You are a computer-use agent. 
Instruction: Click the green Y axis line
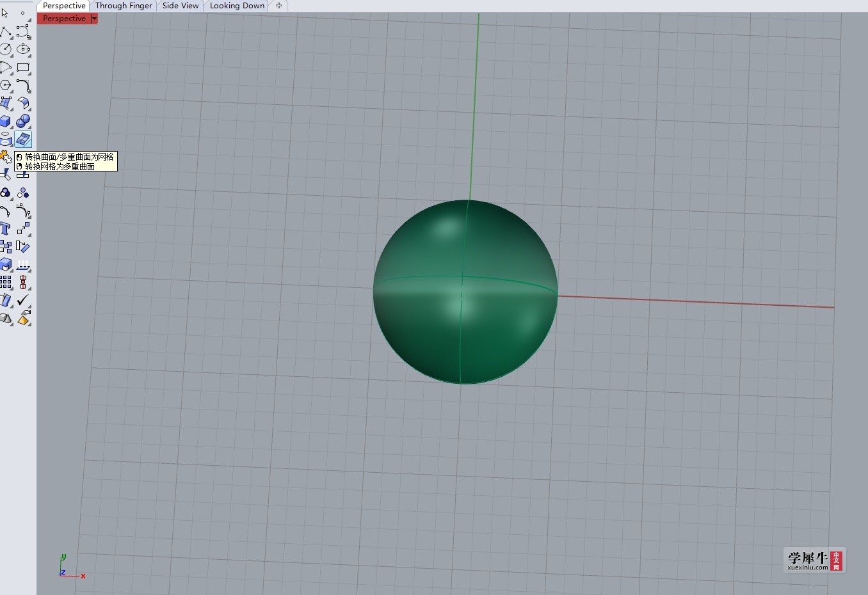tap(475, 106)
